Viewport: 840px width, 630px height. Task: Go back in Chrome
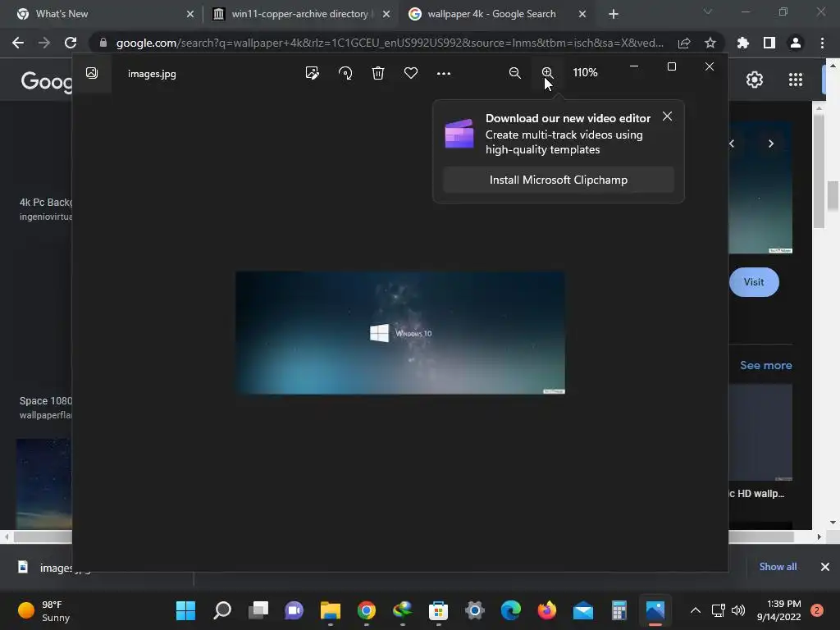point(18,43)
